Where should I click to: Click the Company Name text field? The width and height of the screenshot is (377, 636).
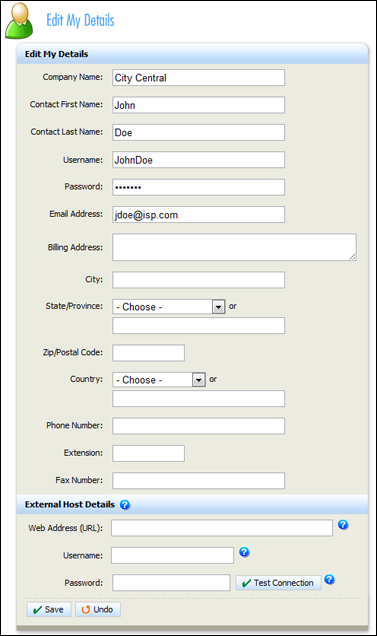[x=198, y=77]
